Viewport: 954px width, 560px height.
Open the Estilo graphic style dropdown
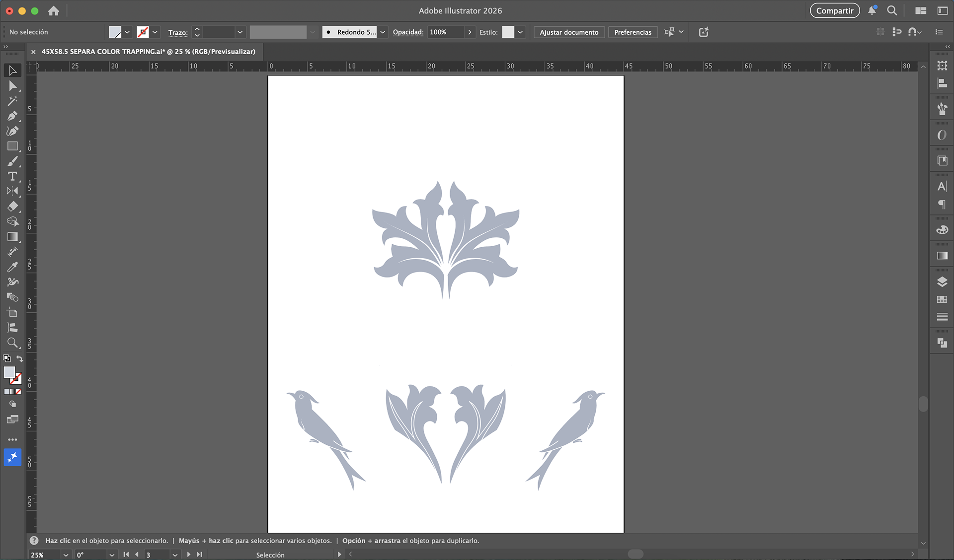tap(520, 32)
